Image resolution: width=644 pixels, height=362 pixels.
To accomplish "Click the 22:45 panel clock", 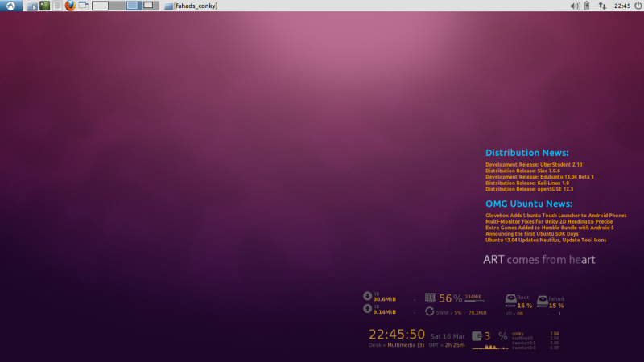I will [622, 6].
